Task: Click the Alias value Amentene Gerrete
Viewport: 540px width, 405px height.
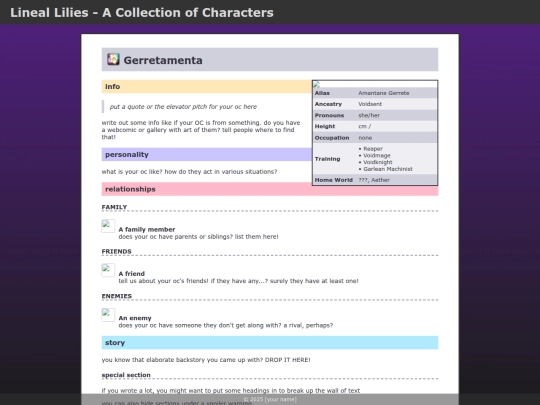Action: [384, 93]
